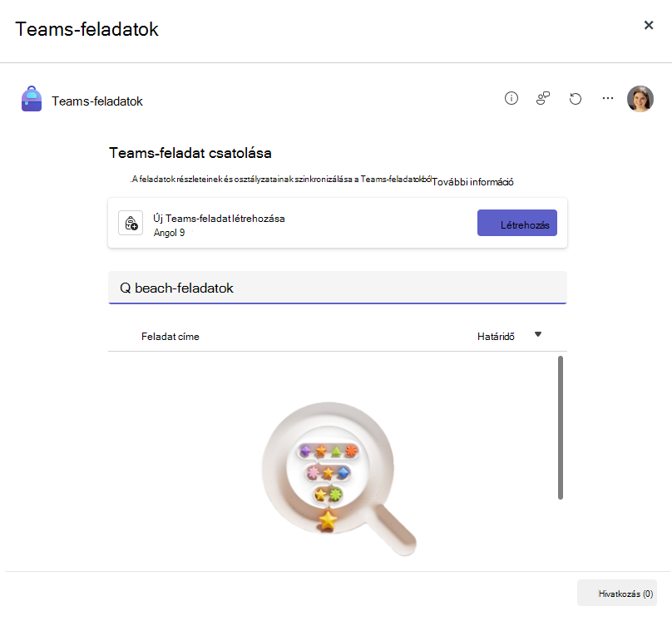Click the Új Teams-feladat létrehozása text
Viewport: 672px width, 621px height.
point(219,219)
